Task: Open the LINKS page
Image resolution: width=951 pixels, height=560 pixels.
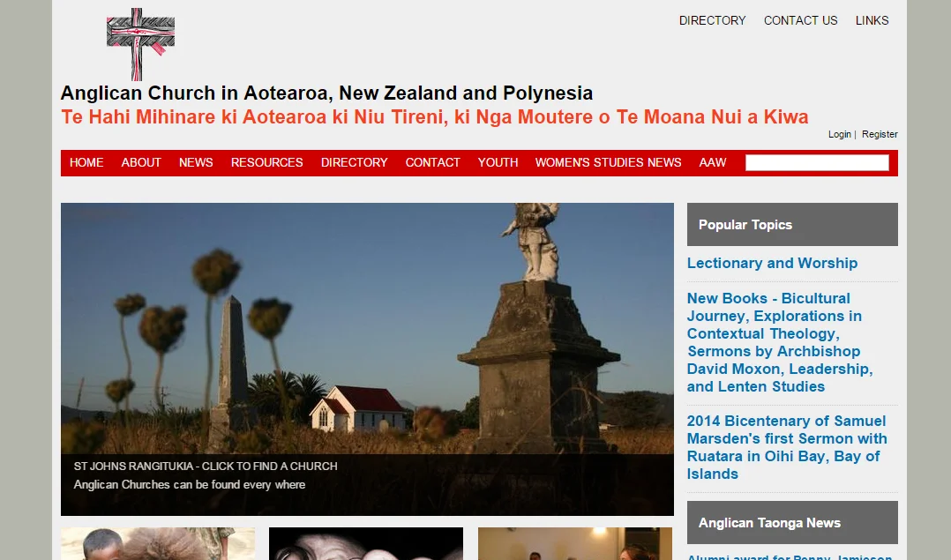Action: tap(872, 20)
